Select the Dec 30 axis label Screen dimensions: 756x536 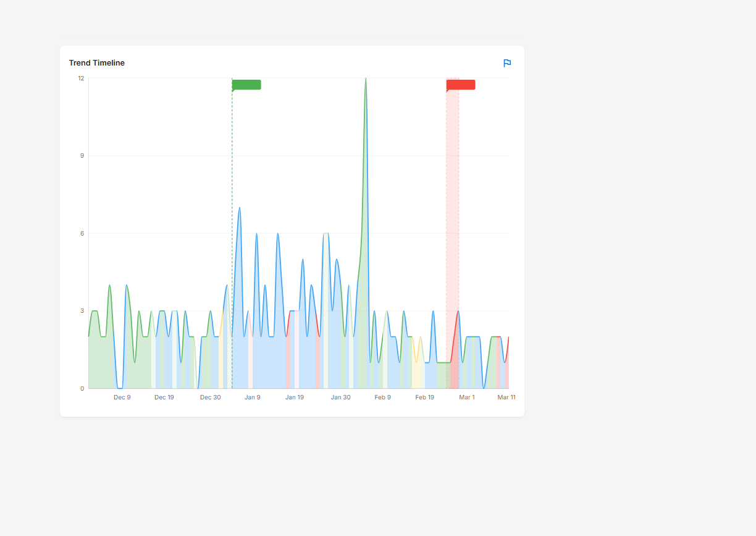211,397
